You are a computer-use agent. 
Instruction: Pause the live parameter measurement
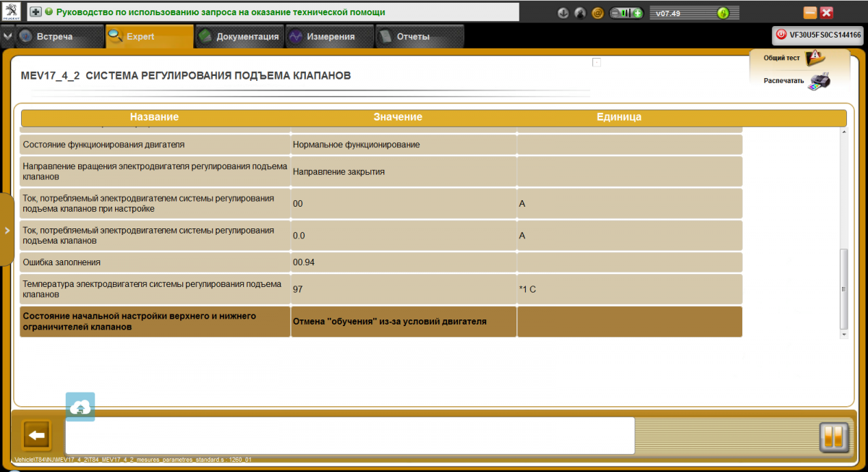coord(833,437)
